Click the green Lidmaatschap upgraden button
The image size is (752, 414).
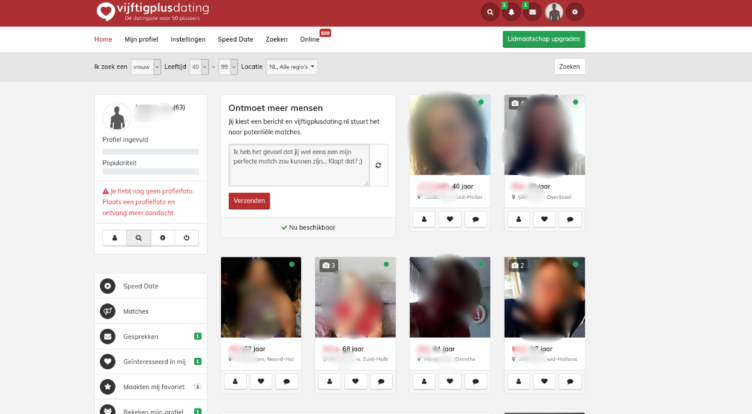[543, 39]
